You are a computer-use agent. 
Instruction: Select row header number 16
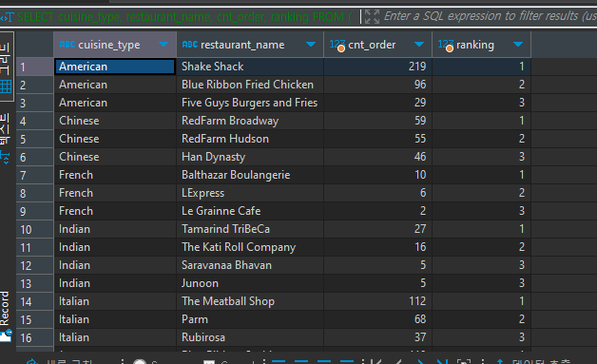pos(34,337)
